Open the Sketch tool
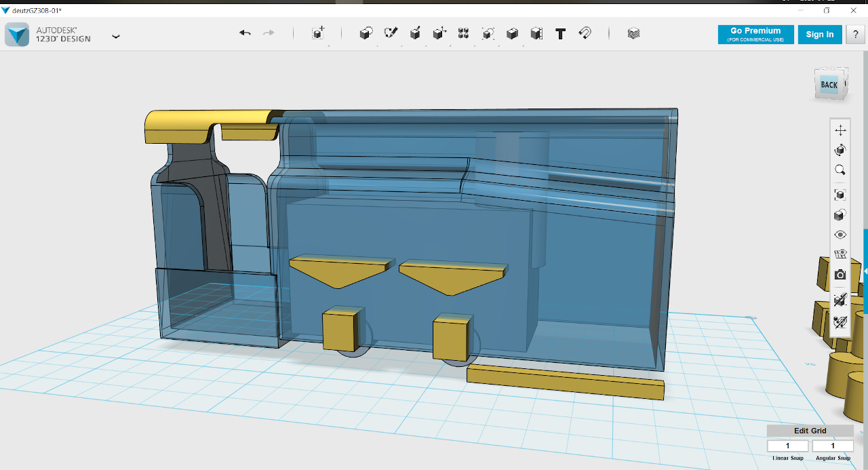Screen dimensions: 868x470 click(391, 33)
